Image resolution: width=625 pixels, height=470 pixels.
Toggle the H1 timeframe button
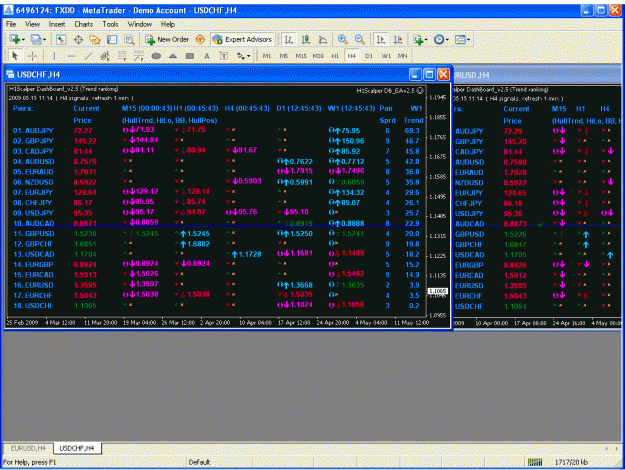[335, 56]
